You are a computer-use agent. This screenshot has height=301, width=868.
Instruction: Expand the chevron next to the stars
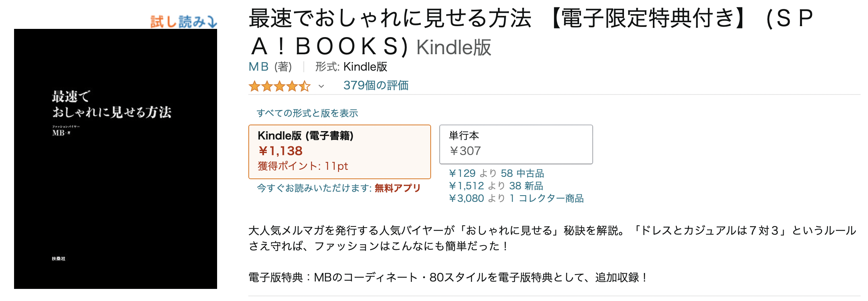click(321, 86)
